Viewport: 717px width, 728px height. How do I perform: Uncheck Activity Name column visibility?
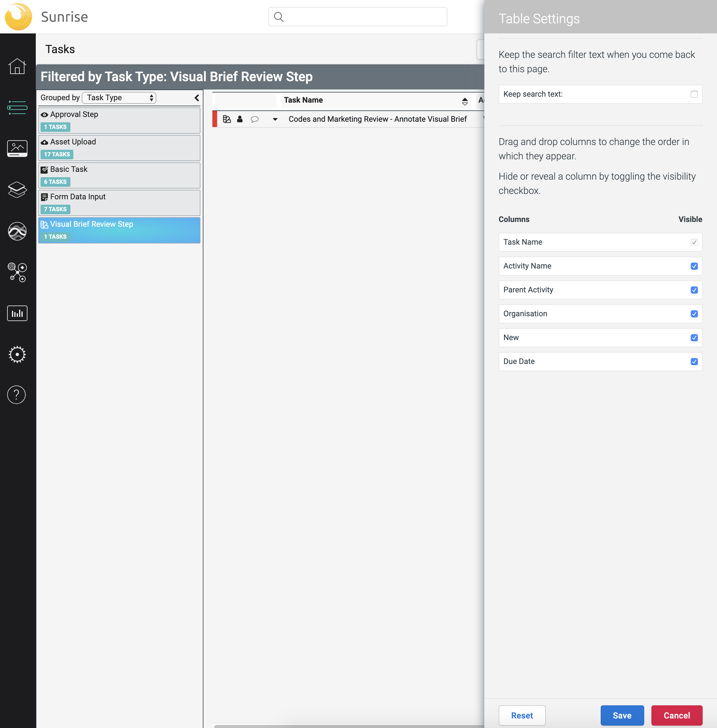694,266
